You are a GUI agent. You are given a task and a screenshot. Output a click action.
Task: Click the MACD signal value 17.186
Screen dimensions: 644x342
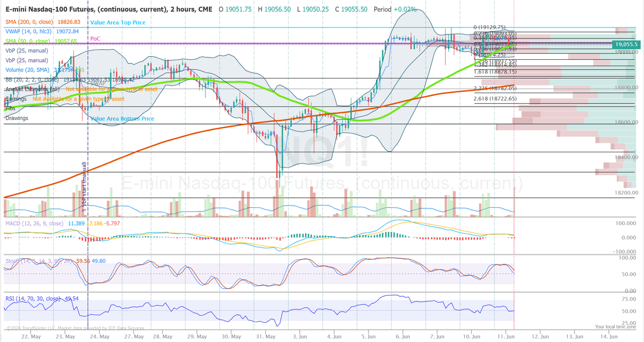pyautogui.click(x=94, y=223)
